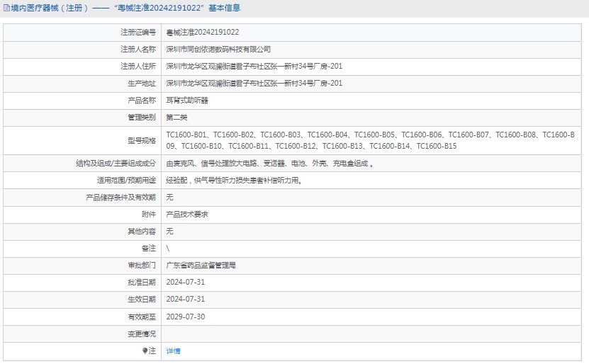Click the 产品技术要求 attachment value
The height and width of the screenshot is (364, 589).
pos(187,215)
